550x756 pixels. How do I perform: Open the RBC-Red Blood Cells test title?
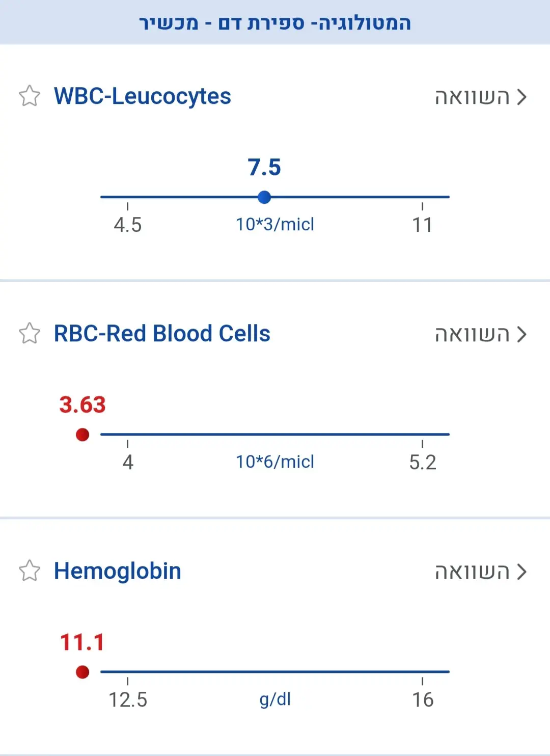(x=162, y=334)
